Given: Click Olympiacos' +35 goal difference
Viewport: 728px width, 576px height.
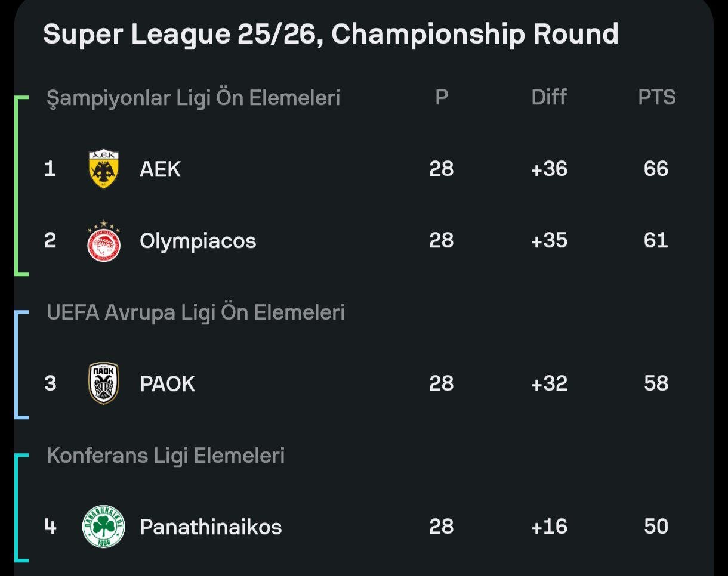Looking at the screenshot, I should [549, 240].
